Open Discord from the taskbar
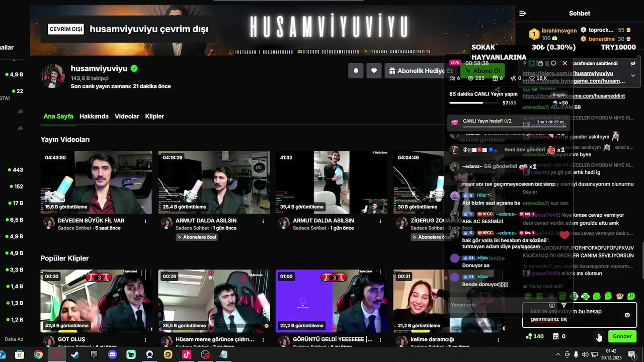The width and height of the screenshot is (644, 362). click(112, 355)
